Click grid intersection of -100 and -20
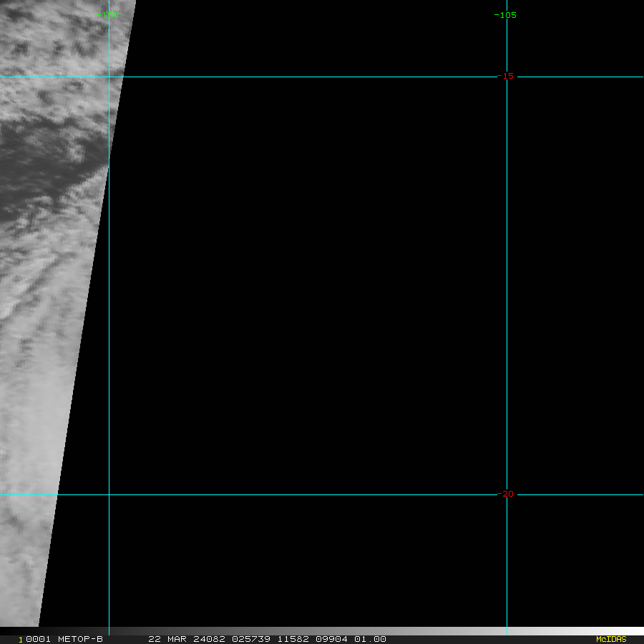Viewport: 644px width, 644px height. pos(109,494)
